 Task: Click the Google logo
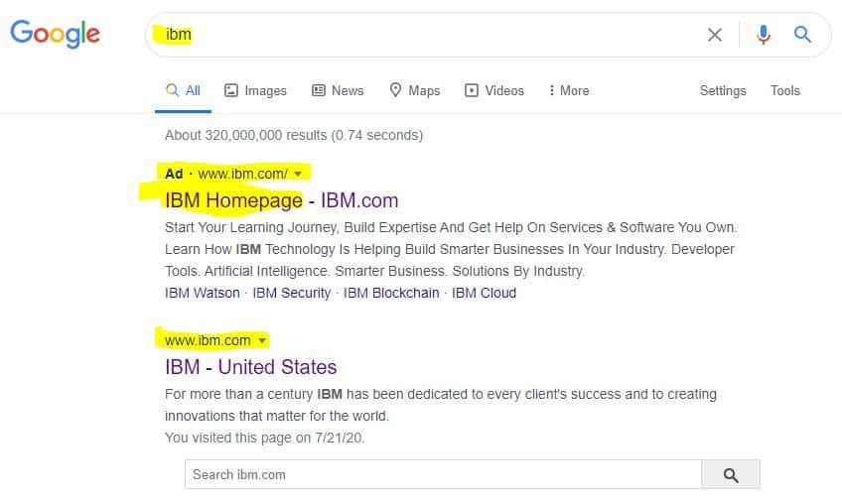(x=56, y=34)
